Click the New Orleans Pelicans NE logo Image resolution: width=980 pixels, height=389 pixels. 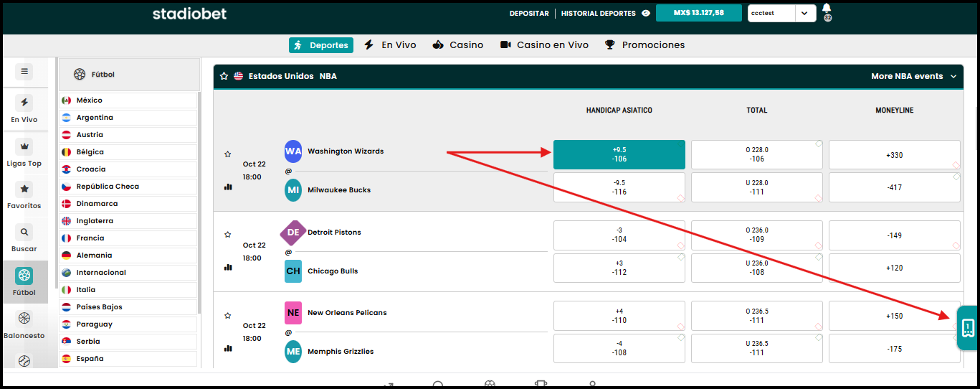tap(293, 313)
